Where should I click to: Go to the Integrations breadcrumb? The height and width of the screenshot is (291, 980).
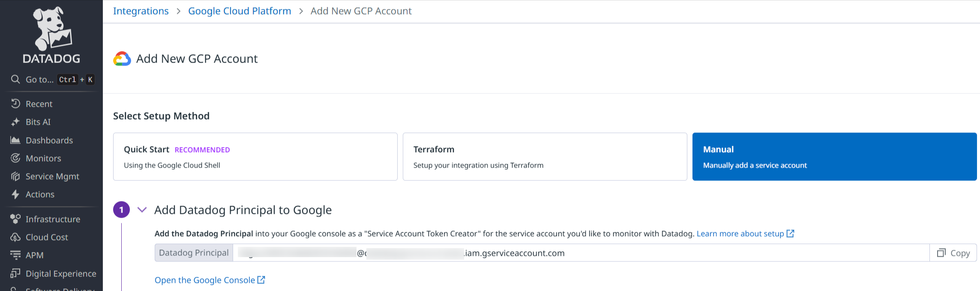[x=141, y=11]
